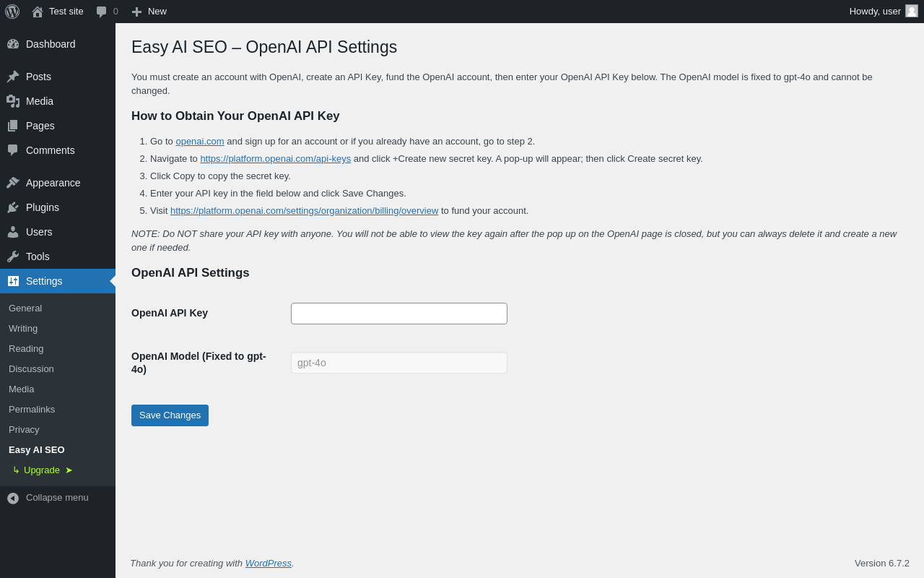The image size is (924, 578).
Task: Click the Appearance paintbrush icon
Action: pos(13,183)
